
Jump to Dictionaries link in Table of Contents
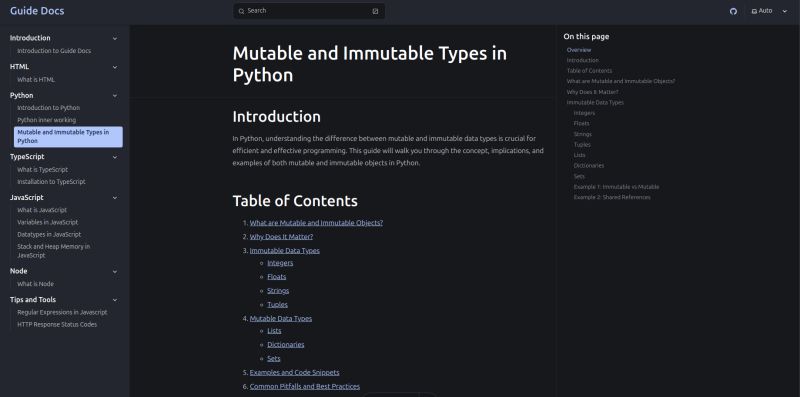[286, 344]
